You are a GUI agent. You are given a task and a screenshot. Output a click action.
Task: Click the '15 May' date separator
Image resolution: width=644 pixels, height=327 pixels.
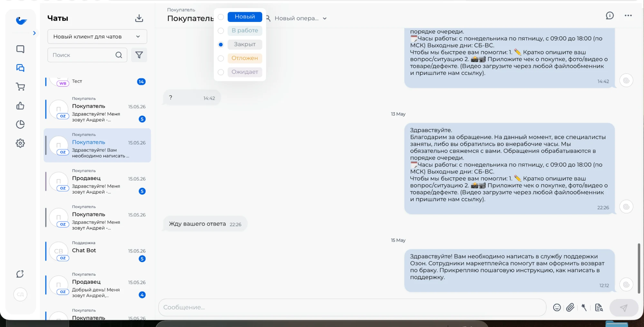pyautogui.click(x=398, y=240)
